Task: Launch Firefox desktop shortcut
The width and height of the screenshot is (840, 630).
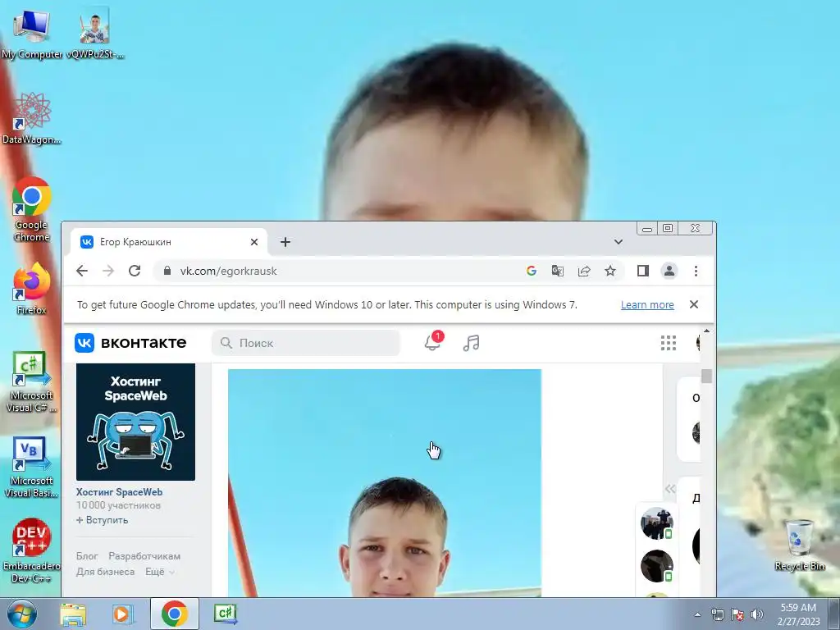Action: click(32, 289)
